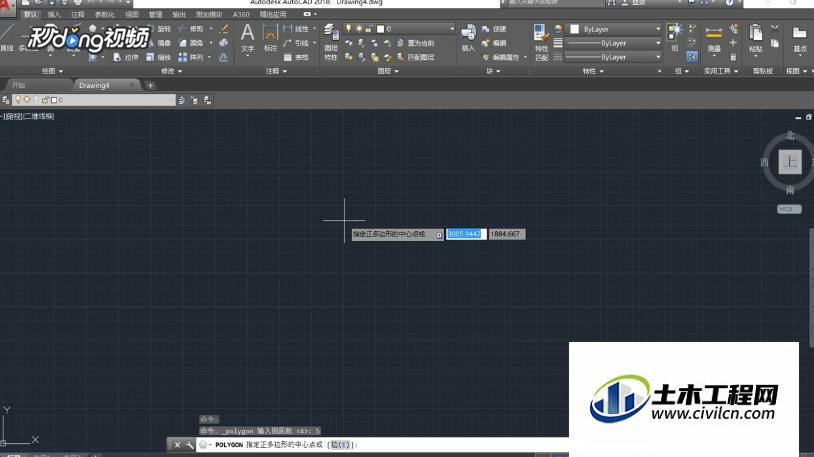Select the Text (文字) tool

[248, 39]
